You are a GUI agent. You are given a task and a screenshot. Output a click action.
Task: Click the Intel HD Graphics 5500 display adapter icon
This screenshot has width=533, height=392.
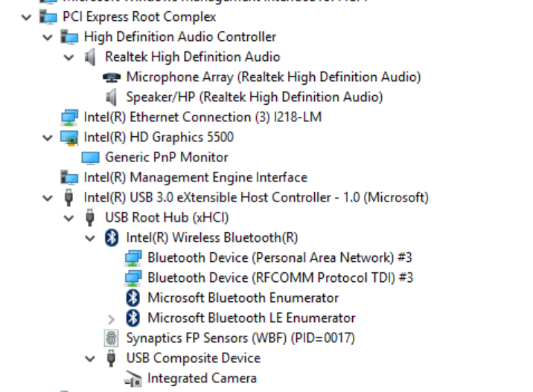pyautogui.click(x=69, y=137)
